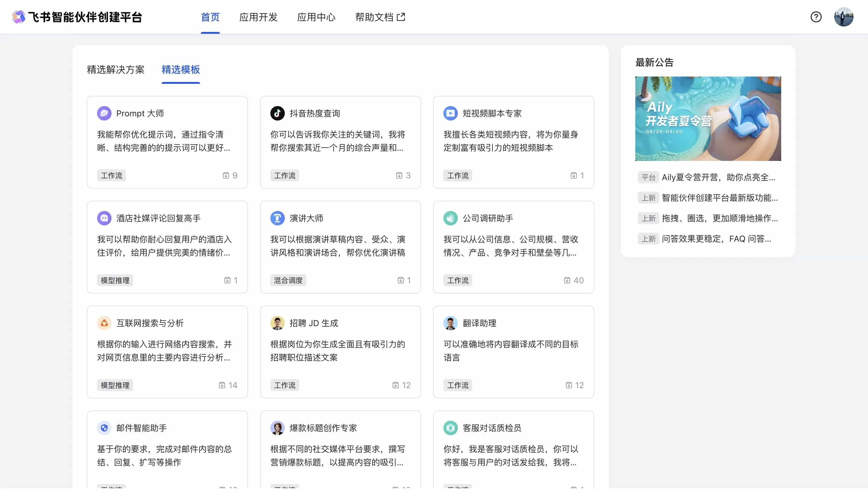The image size is (868, 490).
Task: Click the 招聘 JD 生成 avatar icon
Action: pyautogui.click(x=277, y=323)
